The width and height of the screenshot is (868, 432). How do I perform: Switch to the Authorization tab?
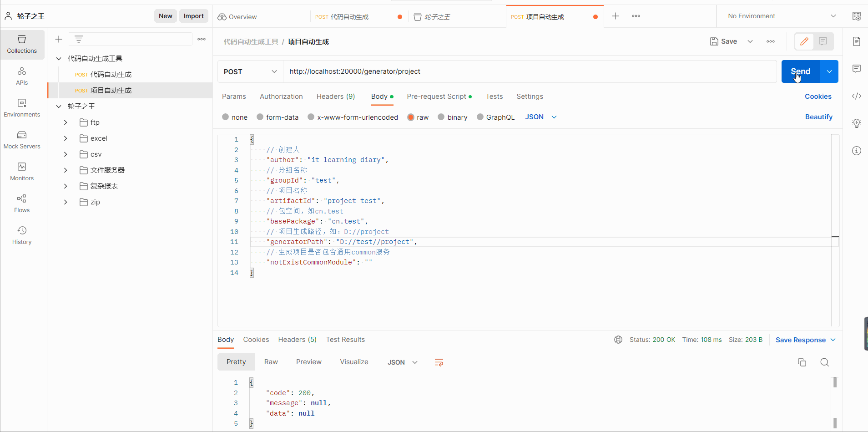(281, 97)
